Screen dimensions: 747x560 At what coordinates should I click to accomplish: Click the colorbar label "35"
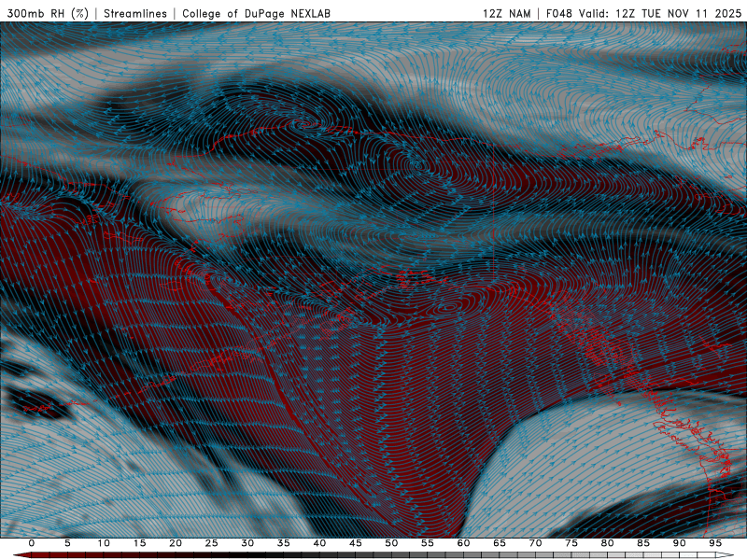pyautogui.click(x=284, y=543)
